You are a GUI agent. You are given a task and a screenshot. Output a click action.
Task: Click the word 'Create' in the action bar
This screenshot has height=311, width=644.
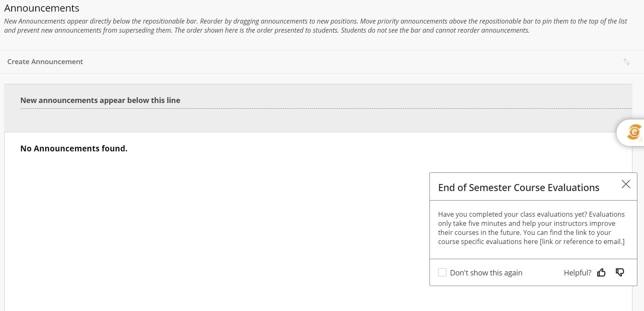coord(18,62)
